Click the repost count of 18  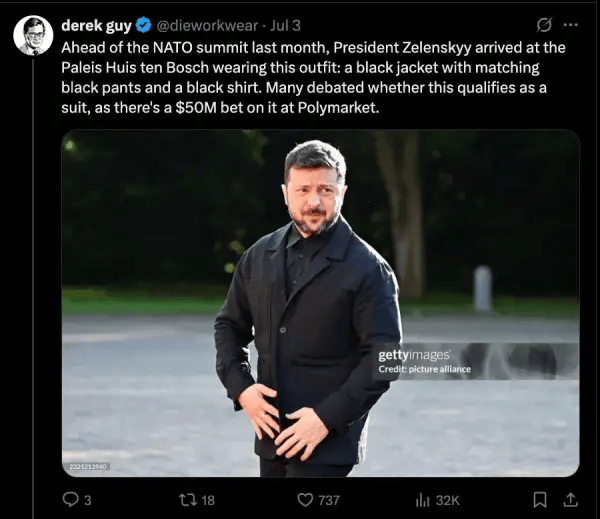click(x=208, y=500)
